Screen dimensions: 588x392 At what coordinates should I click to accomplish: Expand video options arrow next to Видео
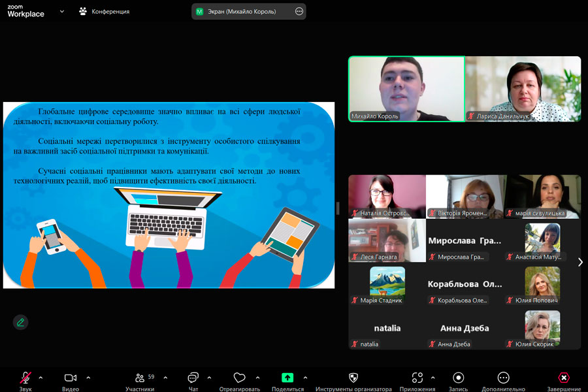coord(88,378)
